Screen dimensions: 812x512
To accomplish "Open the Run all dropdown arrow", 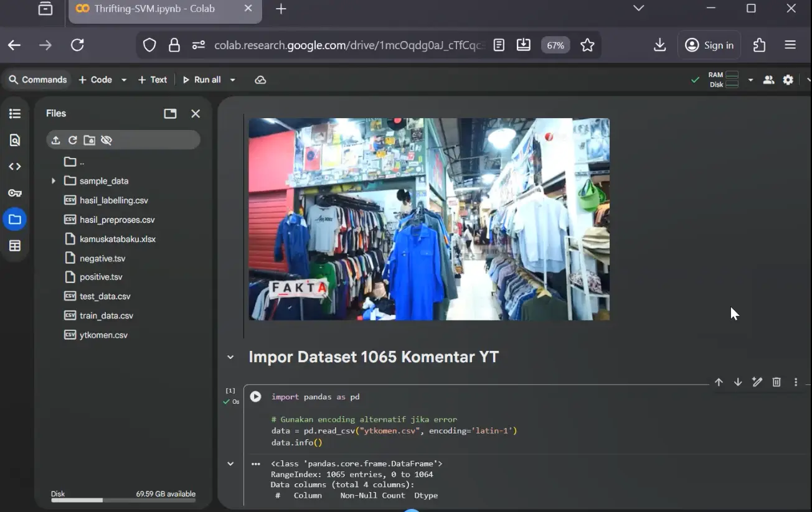I will (232, 80).
